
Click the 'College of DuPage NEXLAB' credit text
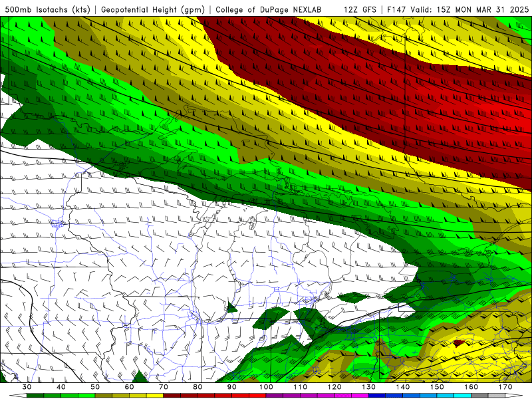268,9
